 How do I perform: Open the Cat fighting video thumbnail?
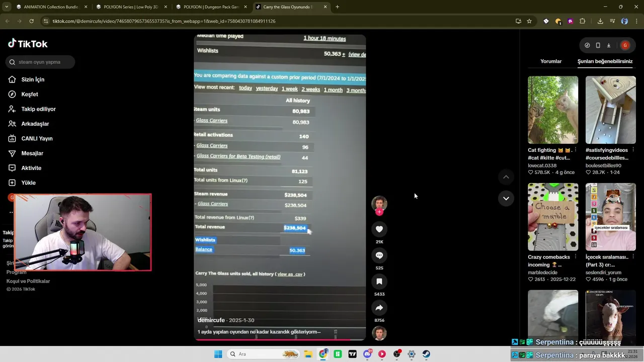(553, 110)
